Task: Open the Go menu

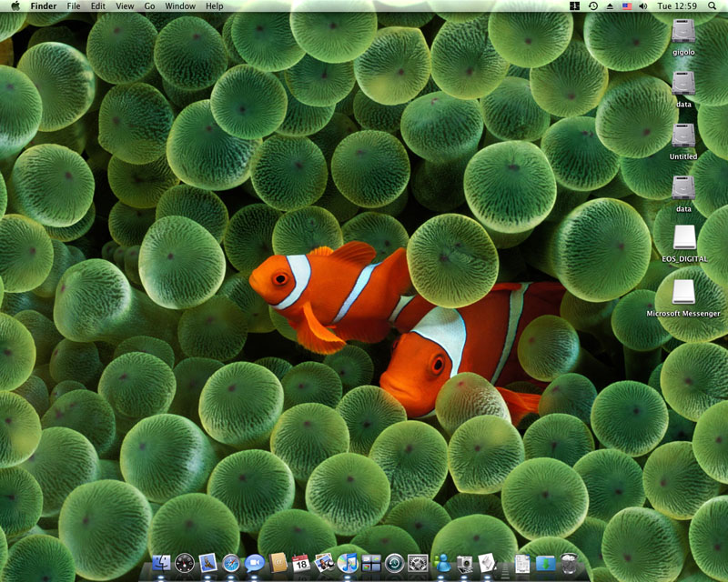Action: 149,6
